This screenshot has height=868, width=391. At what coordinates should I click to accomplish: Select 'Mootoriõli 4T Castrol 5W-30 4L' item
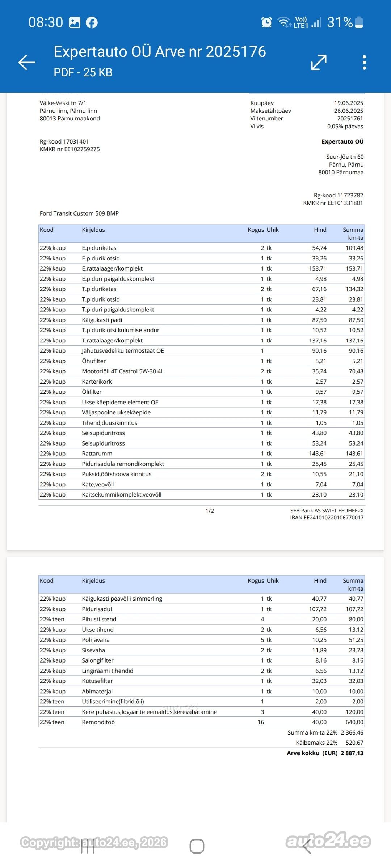[123, 371]
